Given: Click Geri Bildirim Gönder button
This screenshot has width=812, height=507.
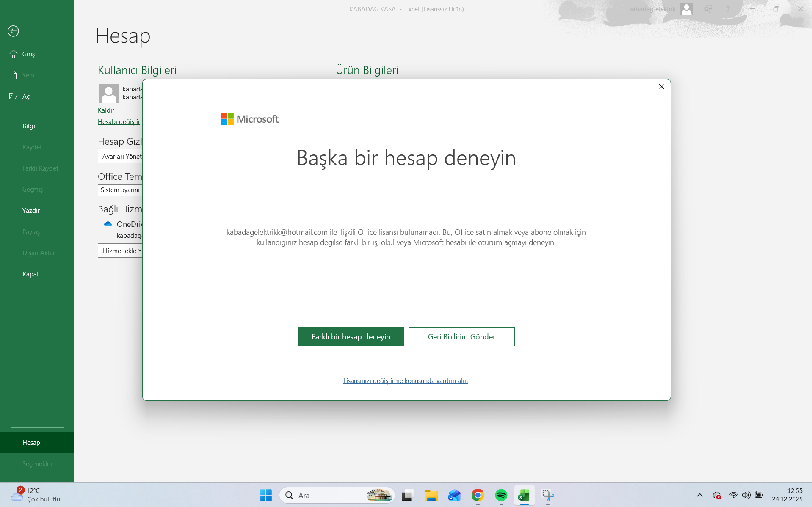Looking at the screenshot, I should (x=461, y=336).
